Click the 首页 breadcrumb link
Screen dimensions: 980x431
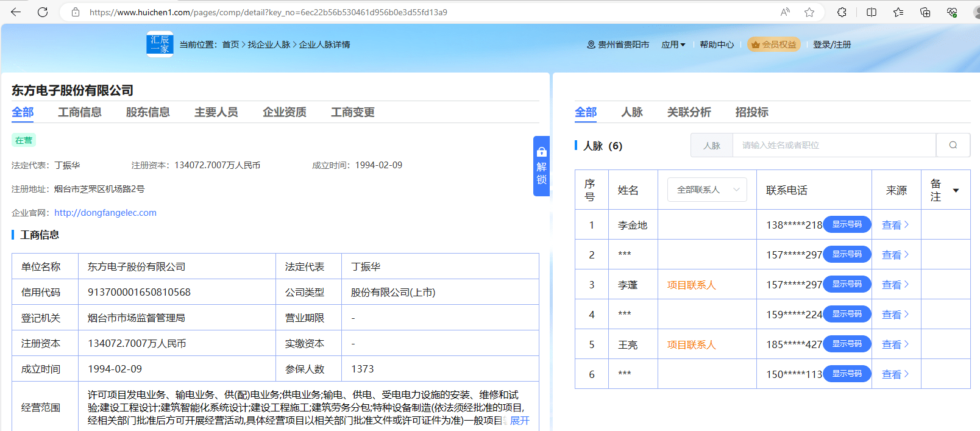coord(230,45)
